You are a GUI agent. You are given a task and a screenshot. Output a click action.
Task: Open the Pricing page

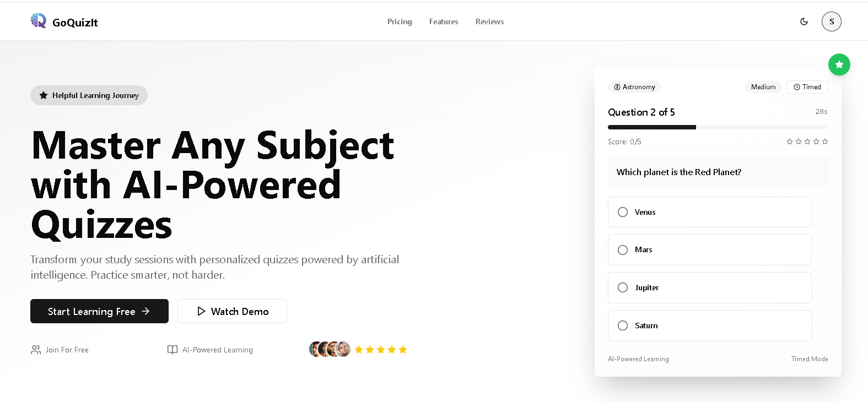tap(399, 21)
